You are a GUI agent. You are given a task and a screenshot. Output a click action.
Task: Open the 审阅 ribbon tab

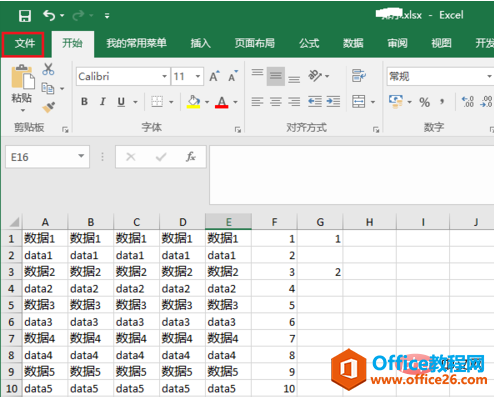tap(397, 43)
